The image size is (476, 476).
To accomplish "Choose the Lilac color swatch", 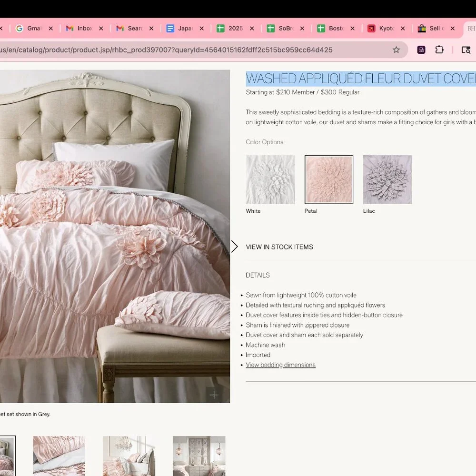I will coord(387,179).
